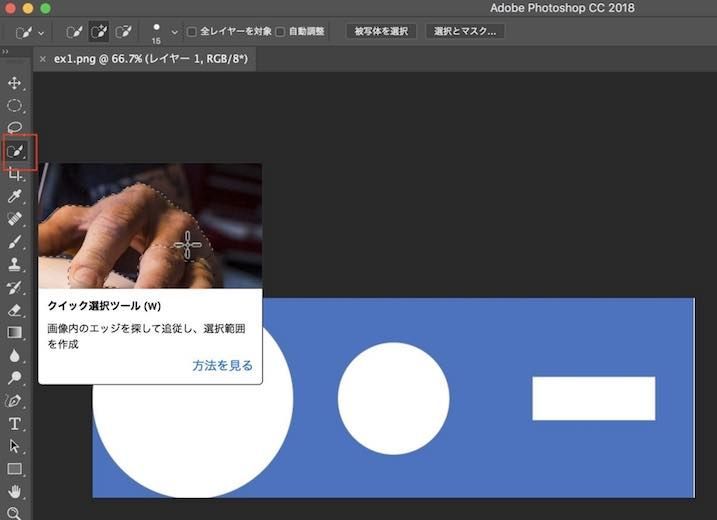
Task: Select the Rectangle shape tool
Action: (14, 469)
